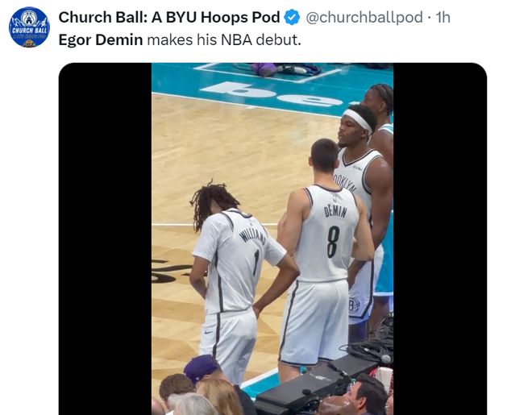The height and width of the screenshot is (415, 532).
Task: Open the Church Ball: A BYU Hoops Pod name
Action: tap(169, 17)
